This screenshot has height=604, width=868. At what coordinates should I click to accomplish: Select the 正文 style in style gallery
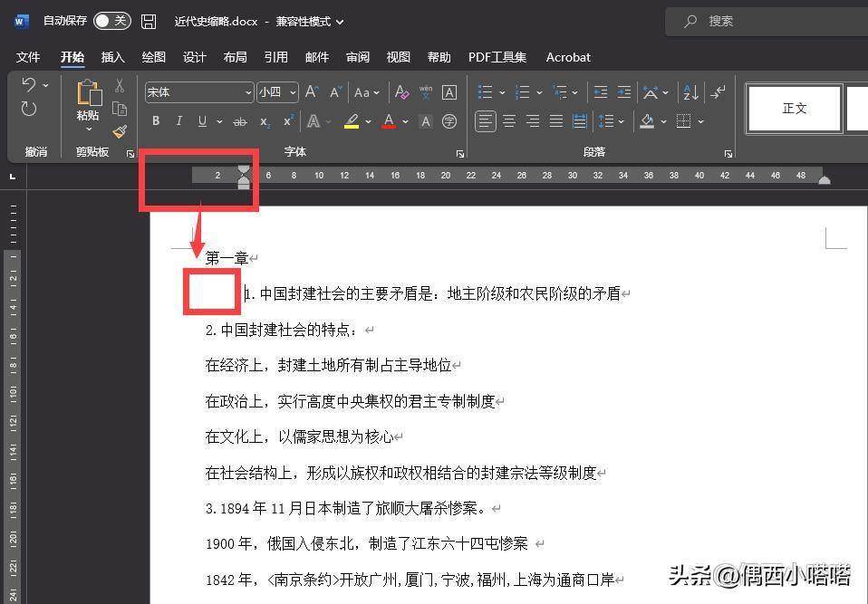[x=794, y=108]
